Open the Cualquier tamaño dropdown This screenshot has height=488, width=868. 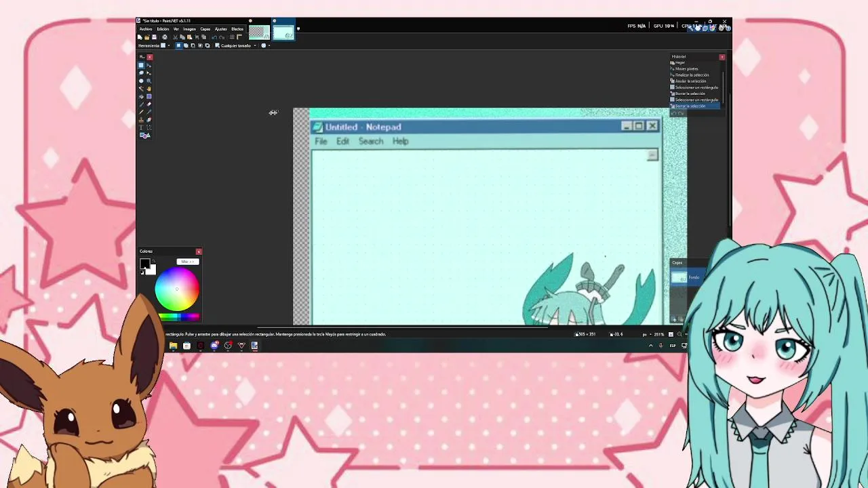pos(236,45)
